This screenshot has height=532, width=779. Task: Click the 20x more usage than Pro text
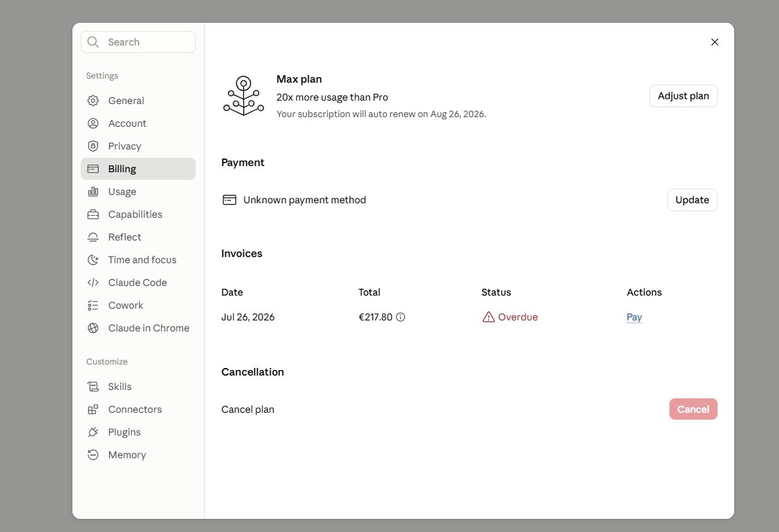[x=332, y=97]
